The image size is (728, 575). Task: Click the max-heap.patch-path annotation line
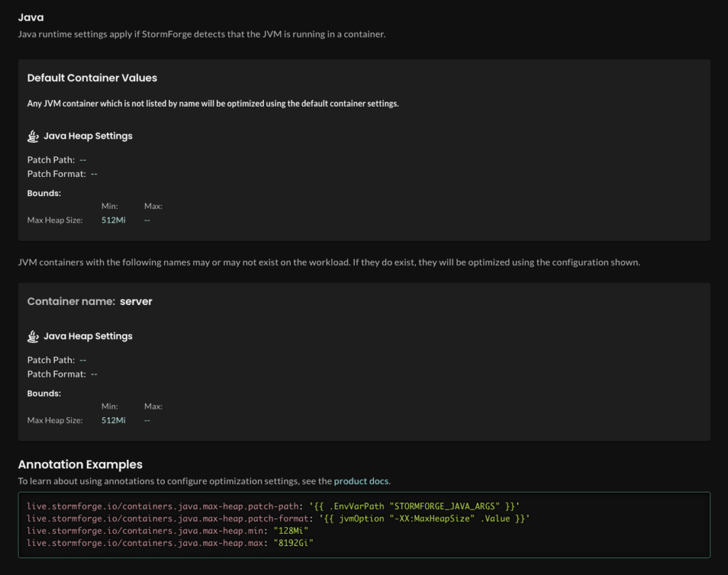click(273, 506)
